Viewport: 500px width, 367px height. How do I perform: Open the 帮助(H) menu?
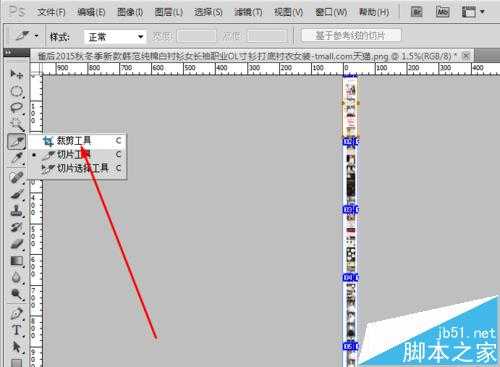374,12
